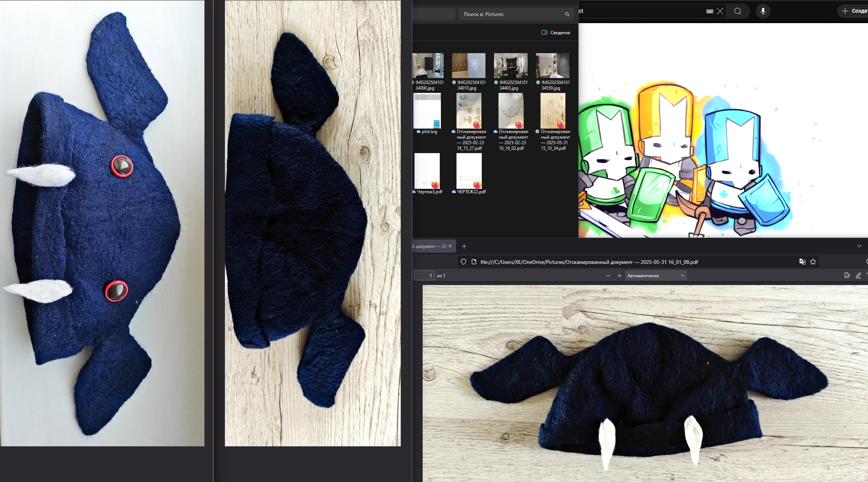Toggle the Сведения details pane

click(x=556, y=33)
